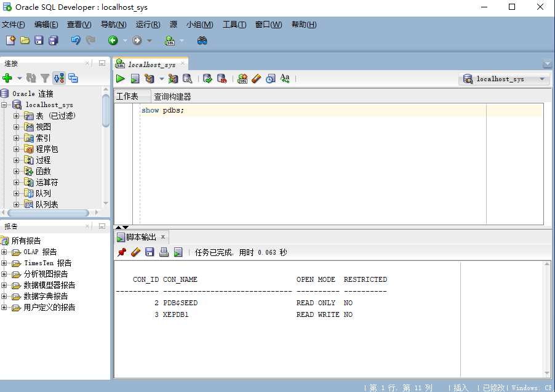Save the script output to file
This screenshot has height=392, width=555.
click(150, 252)
